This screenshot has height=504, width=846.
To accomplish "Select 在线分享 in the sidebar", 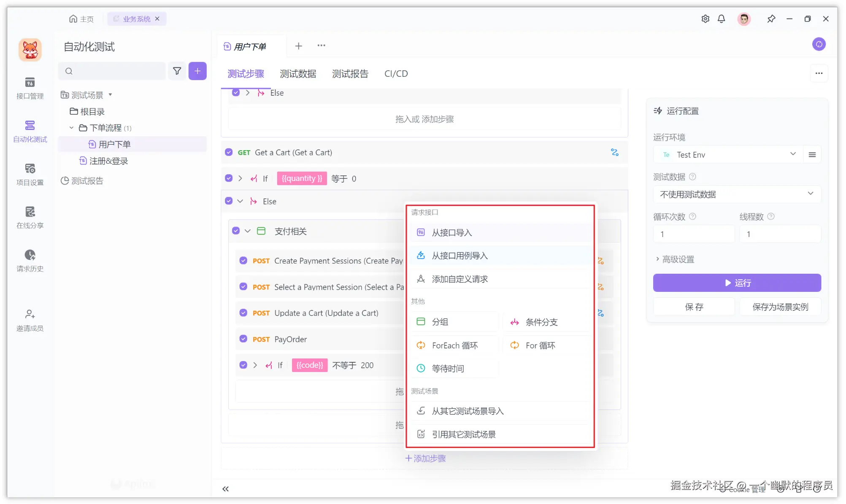I will tap(30, 216).
